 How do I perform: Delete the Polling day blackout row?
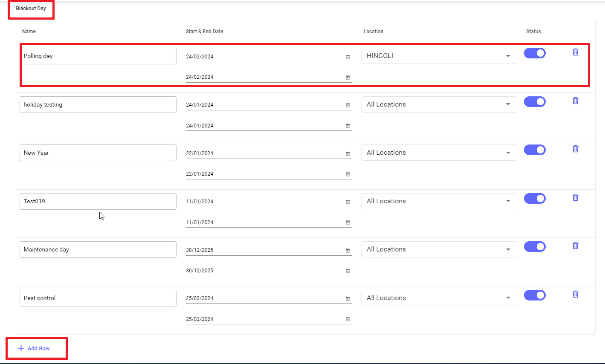[x=575, y=52]
